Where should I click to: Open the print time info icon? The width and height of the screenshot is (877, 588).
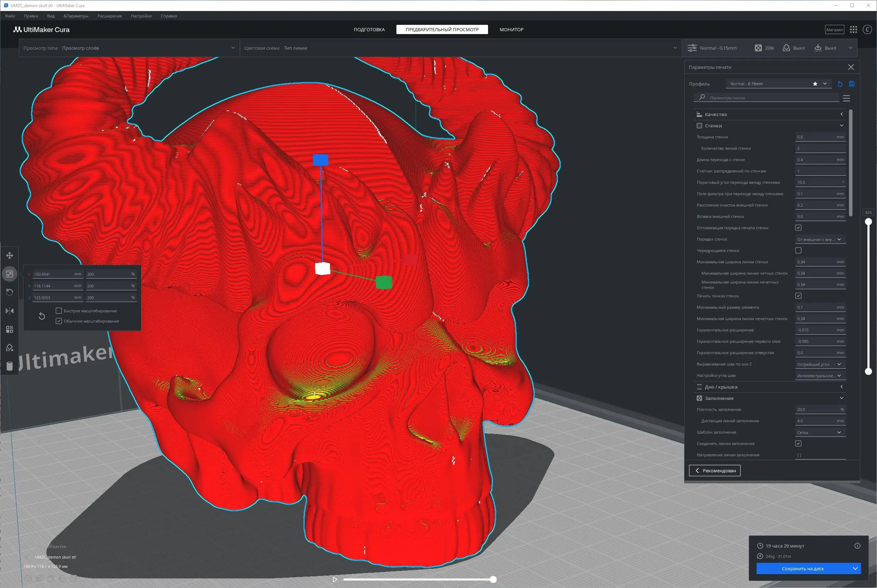click(857, 546)
